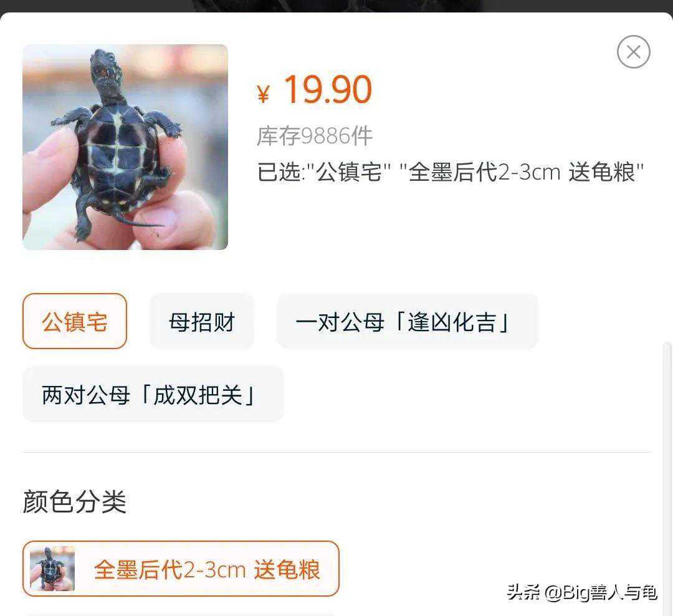Viewport: 673px width, 616px height.
Task: Tap the small turtle icon in color option
Action: (52, 569)
